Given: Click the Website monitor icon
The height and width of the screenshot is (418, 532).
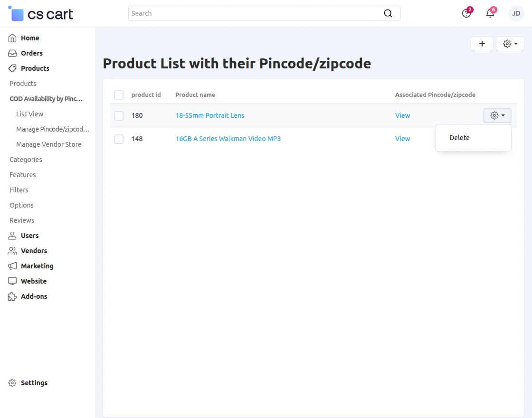Looking at the screenshot, I should [11, 281].
